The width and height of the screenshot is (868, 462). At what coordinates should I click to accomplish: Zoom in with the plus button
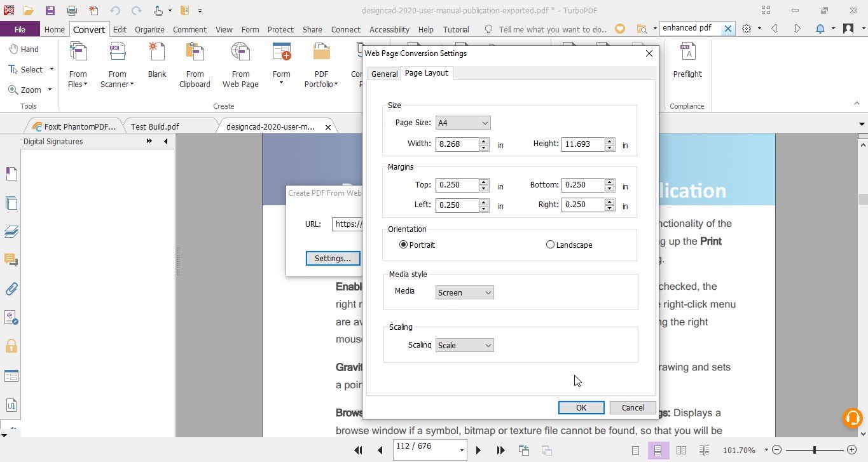pos(852,450)
